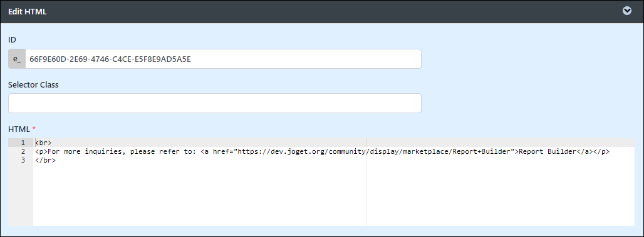Click the e_ prefix addon
The width and height of the screenshot is (644, 237).
tap(17, 59)
